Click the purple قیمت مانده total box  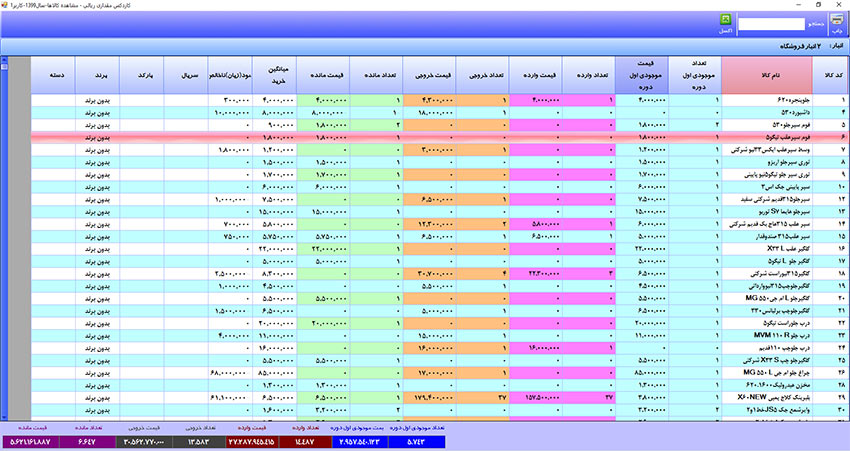point(30,442)
